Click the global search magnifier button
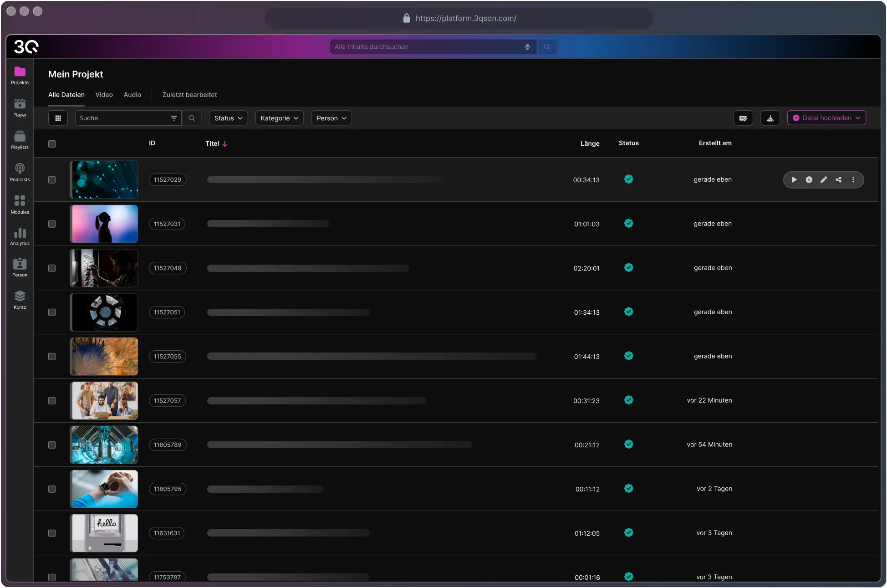The width and height of the screenshot is (887, 588). coord(547,47)
